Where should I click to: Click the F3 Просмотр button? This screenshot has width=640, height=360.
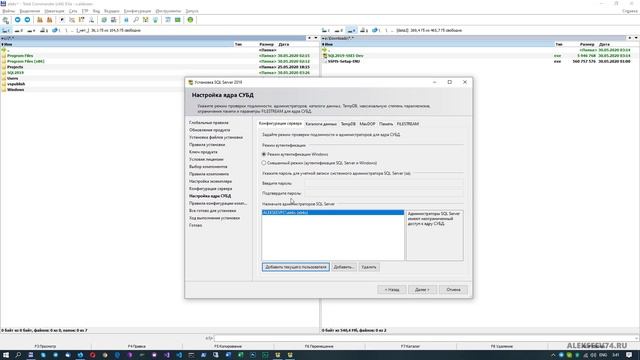(45, 346)
